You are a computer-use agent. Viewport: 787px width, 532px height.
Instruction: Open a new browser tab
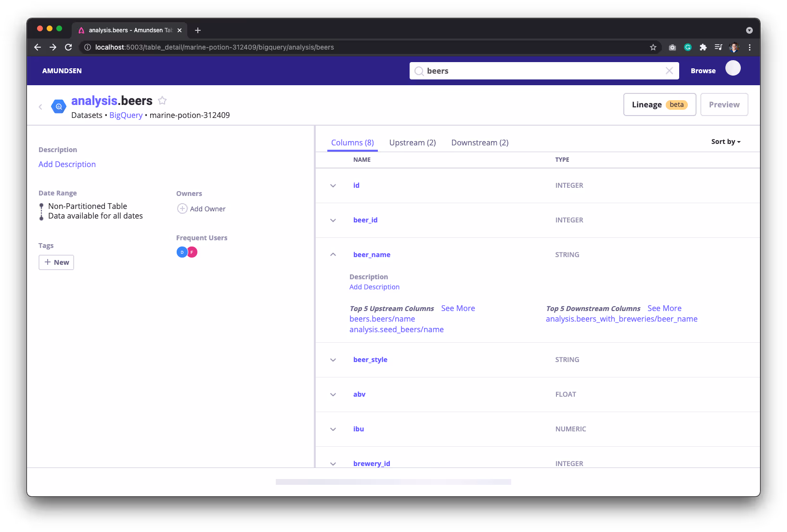(x=198, y=30)
